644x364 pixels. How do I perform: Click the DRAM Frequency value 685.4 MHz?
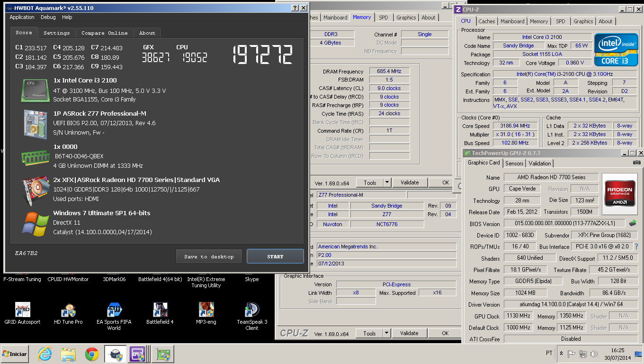coord(389,71)
